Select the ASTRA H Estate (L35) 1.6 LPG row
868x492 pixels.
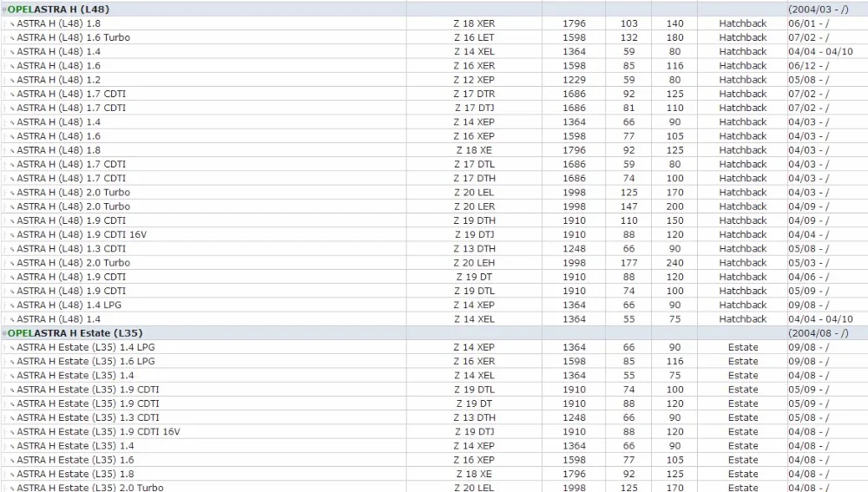pos(434,361)
